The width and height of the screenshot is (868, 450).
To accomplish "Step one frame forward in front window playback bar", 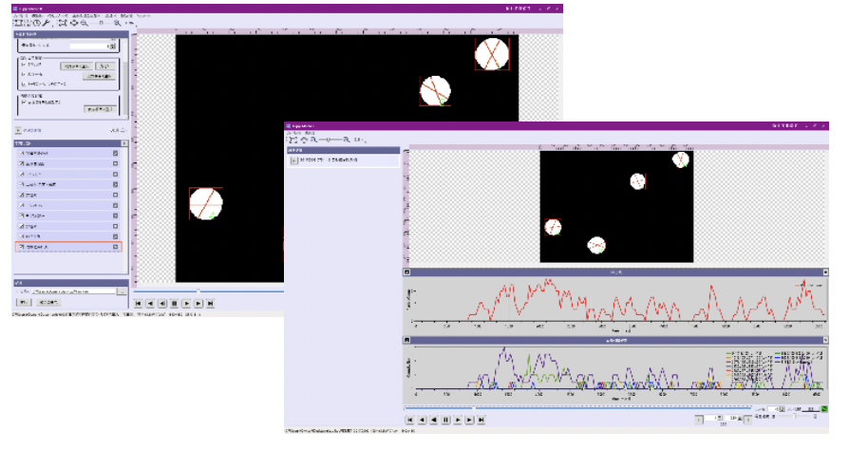I will tap(469, 421).
